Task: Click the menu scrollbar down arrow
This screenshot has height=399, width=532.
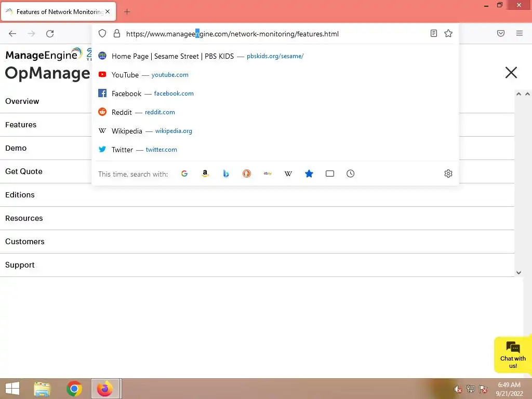Action: [x=518, y=272]
